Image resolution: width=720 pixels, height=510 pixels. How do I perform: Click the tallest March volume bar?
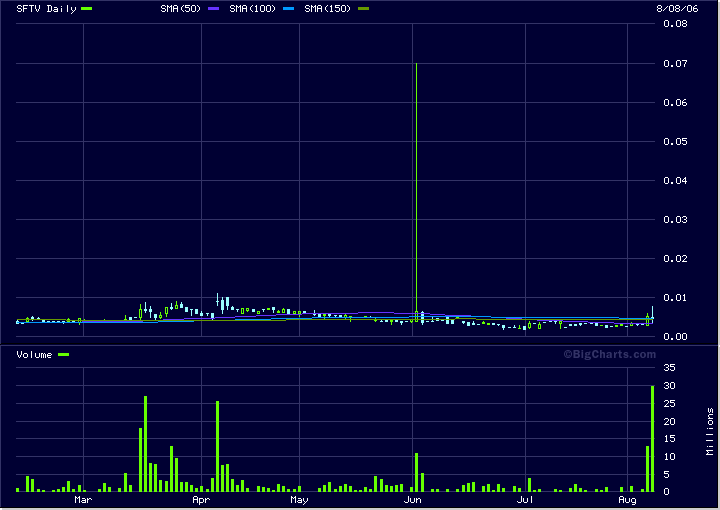(x=146, y=444)
